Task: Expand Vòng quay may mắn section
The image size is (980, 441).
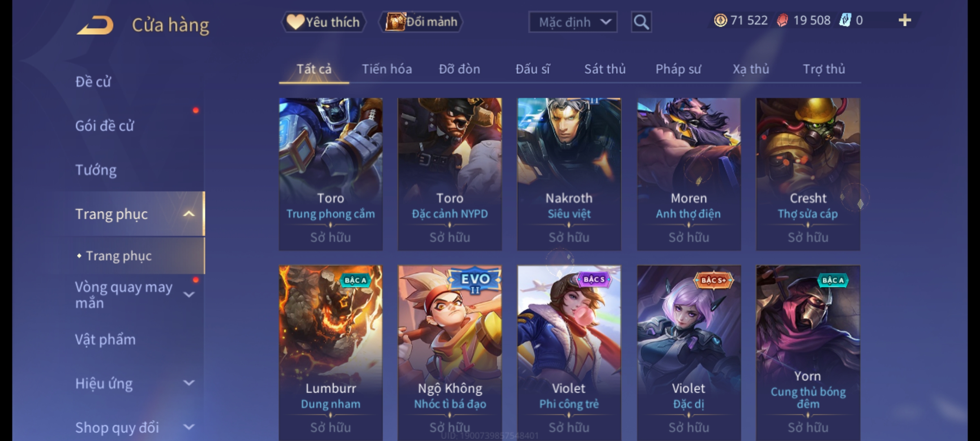Action: (x=189, y=295)
